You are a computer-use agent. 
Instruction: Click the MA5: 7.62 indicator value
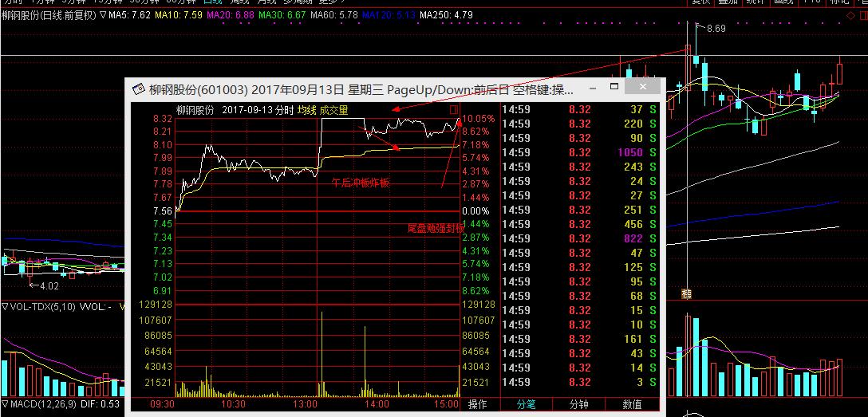(x=129, y=15)
